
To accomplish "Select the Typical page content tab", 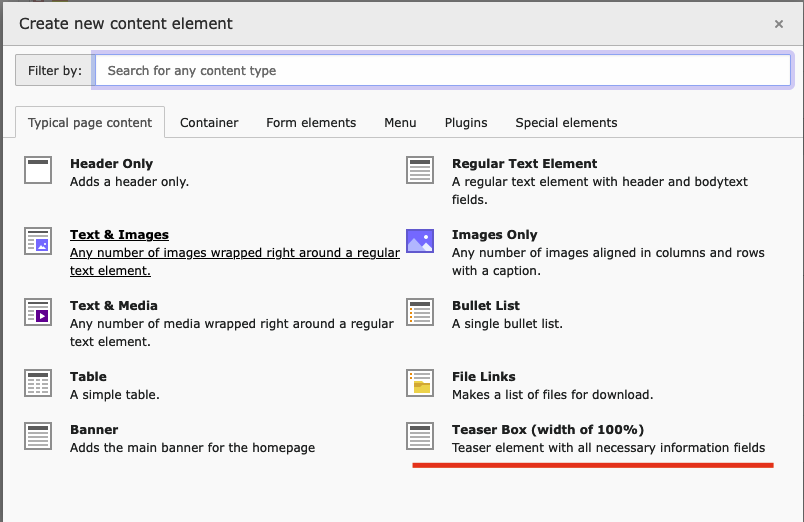I will 90,123.
